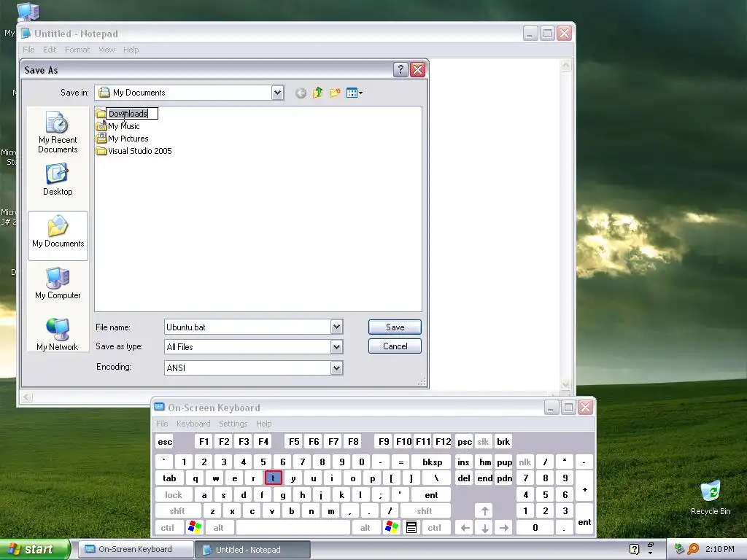Image resolution: width=747 pixels, height=560 pixels.
Task: Click the orange magnifier tray icon
Action: (693, 549)
